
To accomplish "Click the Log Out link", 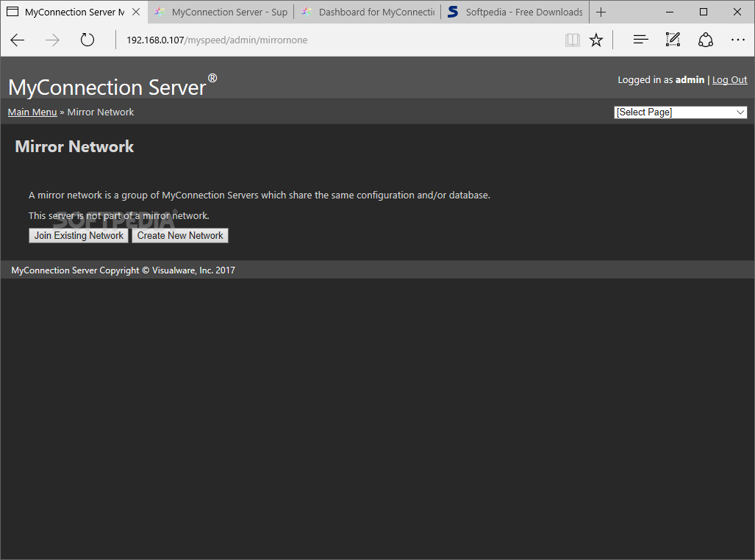I will 729,80.
